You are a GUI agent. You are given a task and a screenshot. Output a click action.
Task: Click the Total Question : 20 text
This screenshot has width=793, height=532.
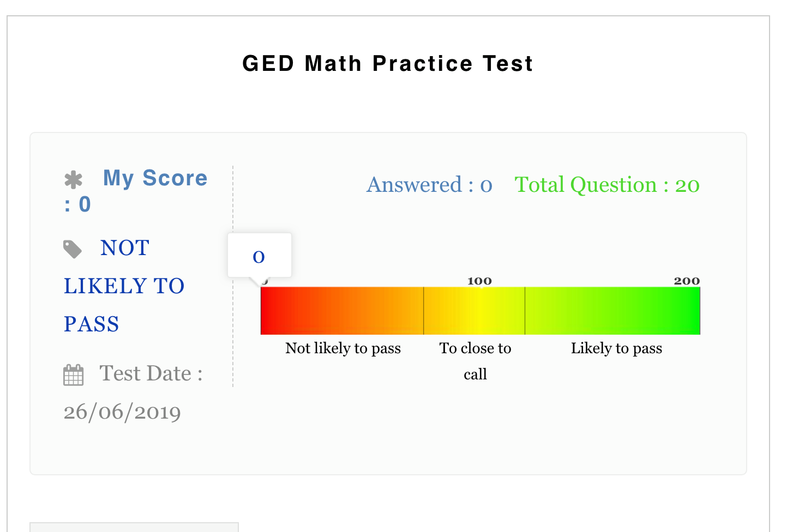[607, 185]
